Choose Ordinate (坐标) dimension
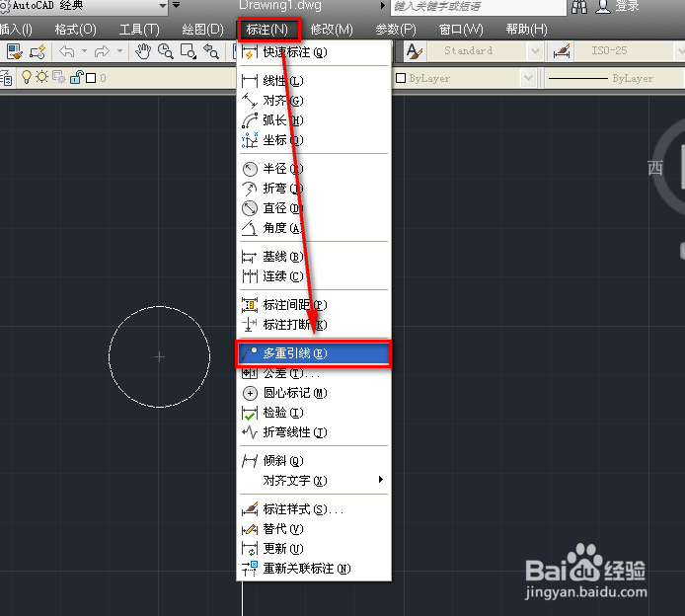Image resolution: width=685 pixels, height=616 pixels. pyautogui.click(x=314, y=140)
